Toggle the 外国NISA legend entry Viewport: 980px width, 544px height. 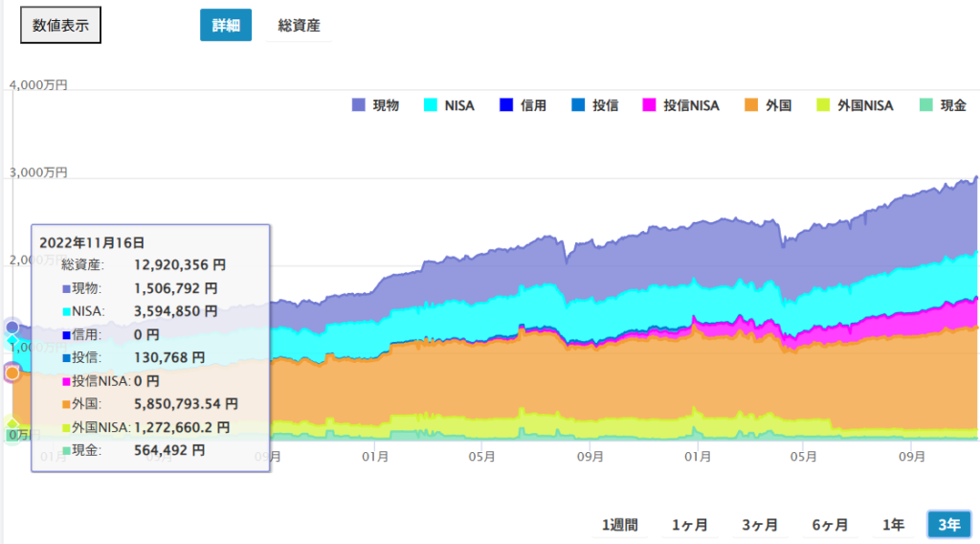pyautogui.click(x=855, y=105)
